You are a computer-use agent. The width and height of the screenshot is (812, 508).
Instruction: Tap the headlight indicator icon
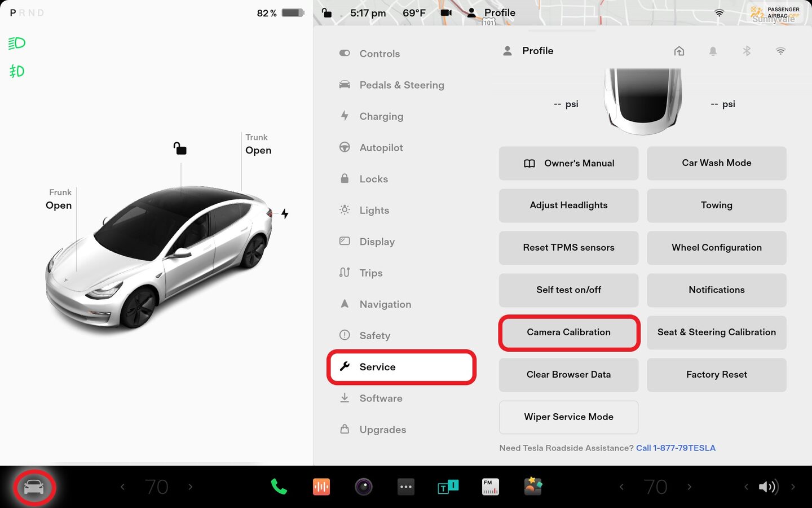[x=17, y=43]
